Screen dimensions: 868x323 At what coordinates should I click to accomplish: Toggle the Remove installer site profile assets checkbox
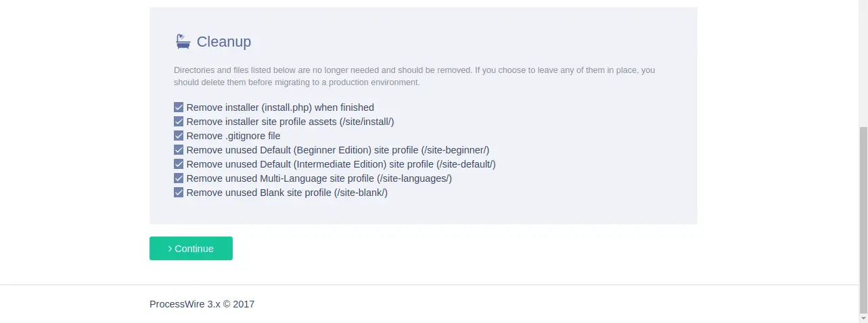179,122
